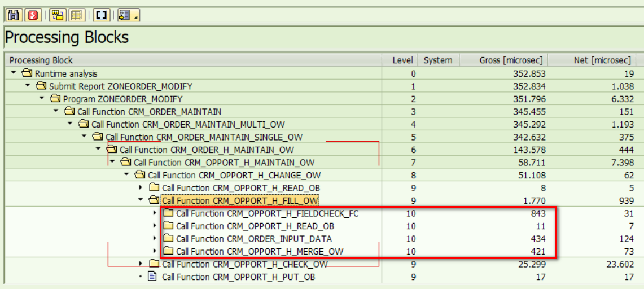This screenshot has width=644, height=289.
Task: Expand CRM_OPPORT_H_CHECK_OW node
Action: [x=141, y=264]
